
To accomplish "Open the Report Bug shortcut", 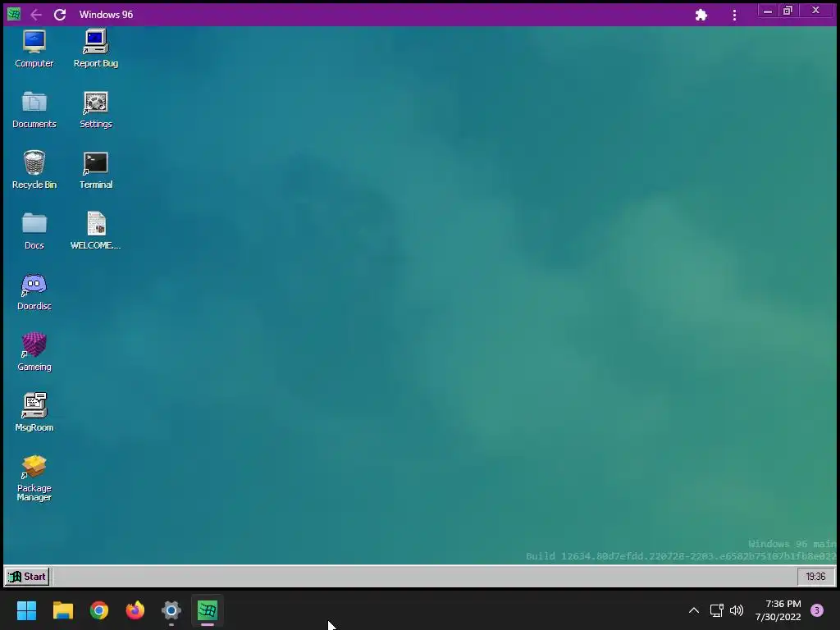I will (x=96, y=48).
